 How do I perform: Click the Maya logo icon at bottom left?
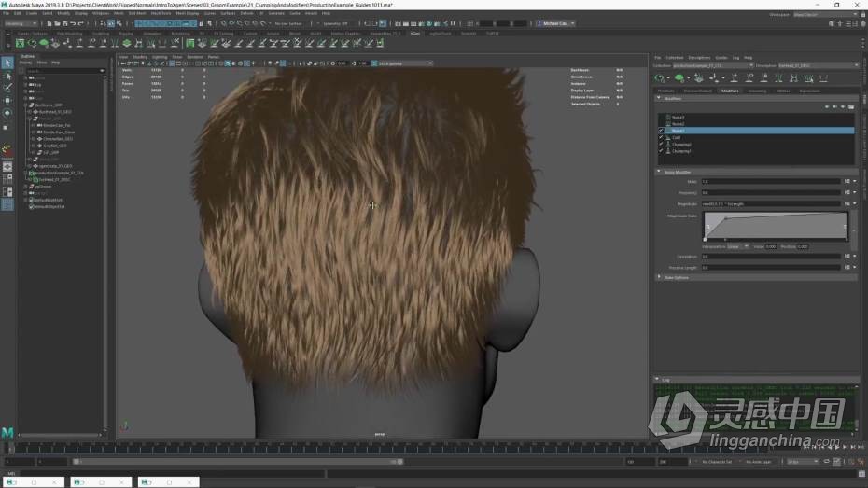pos(7,433)
